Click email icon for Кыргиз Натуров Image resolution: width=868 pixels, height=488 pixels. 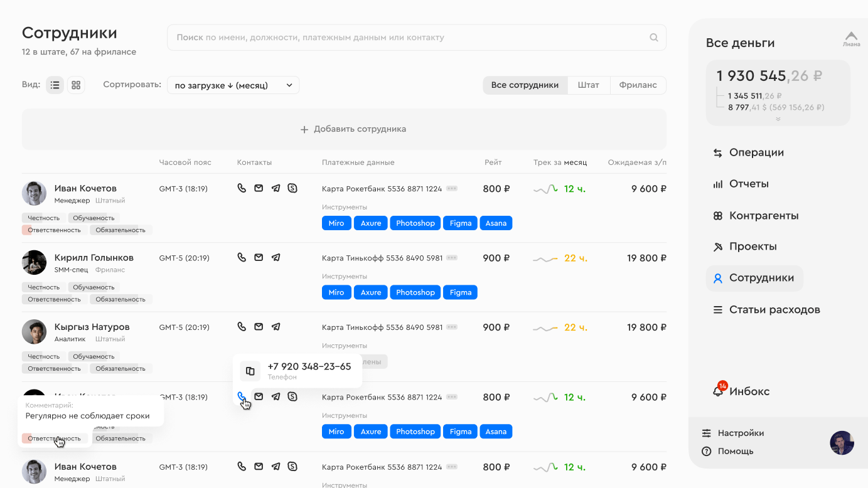259,327
